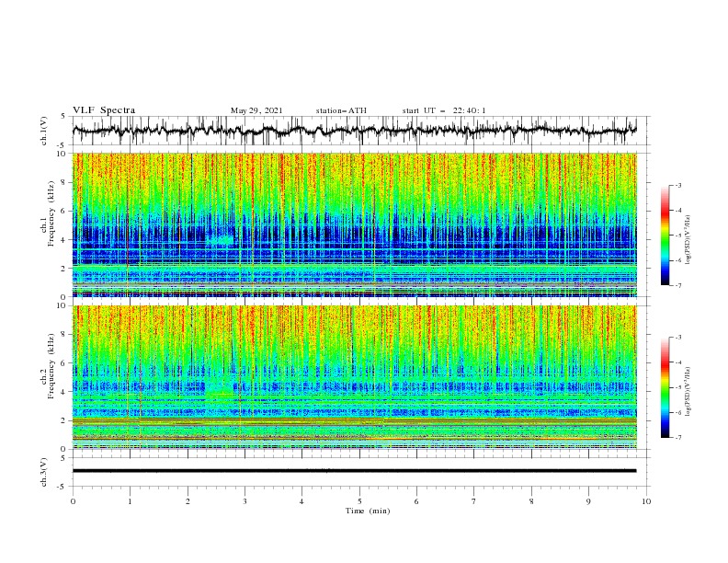Click the ch.2 spectrogram color bar
728x563 pixels.
(665, 387)
